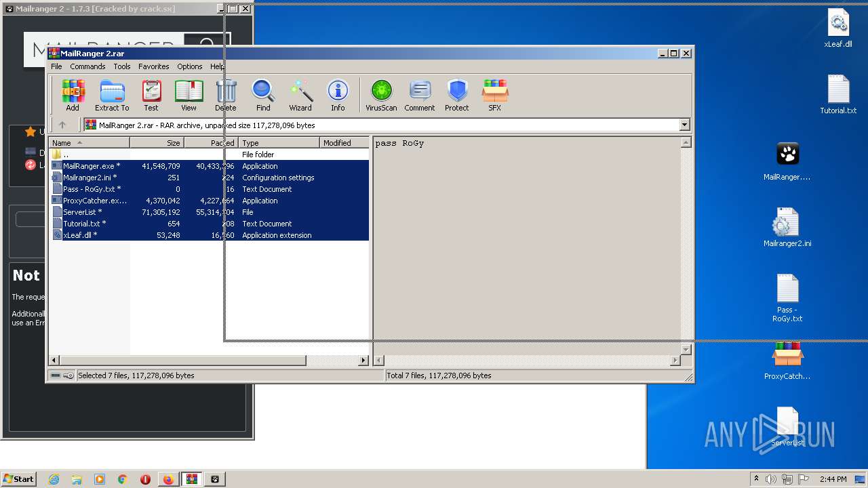Select the Mailranger2.ini row
The image size is (868, 488).
[x=210, y=178]
